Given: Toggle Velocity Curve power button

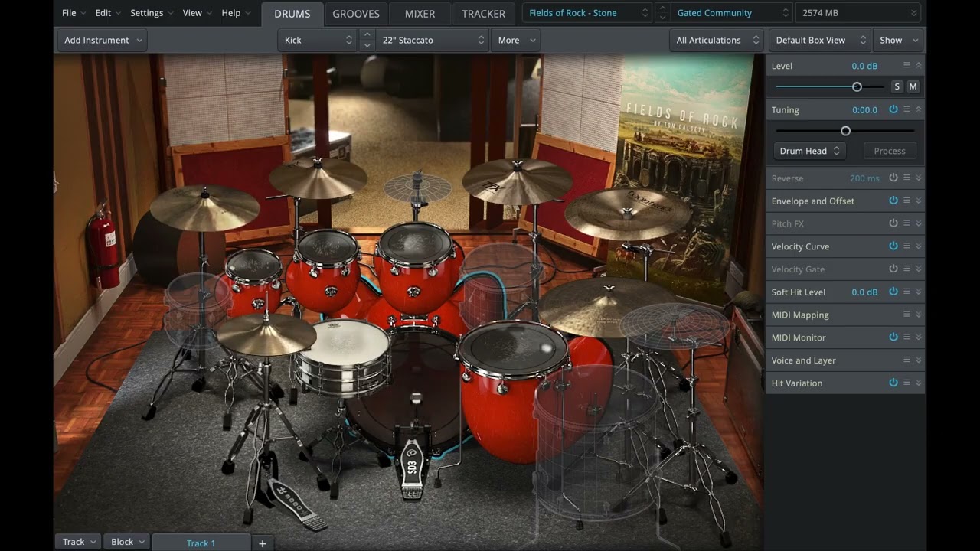Looking at the screenshot, I should [x=893, y=246].
